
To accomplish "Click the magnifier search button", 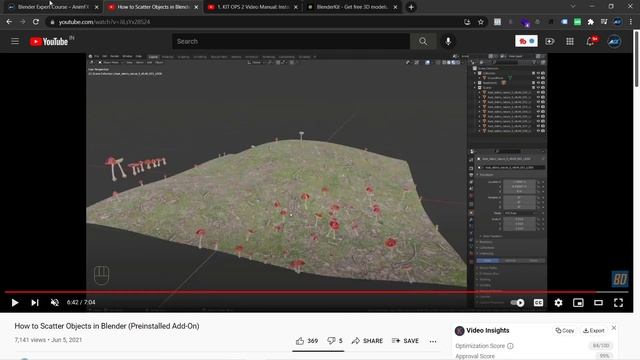I will coord(423,41).
